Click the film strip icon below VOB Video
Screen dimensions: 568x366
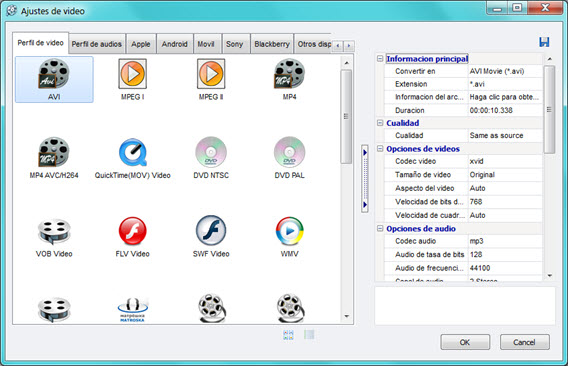pos(54,310)
